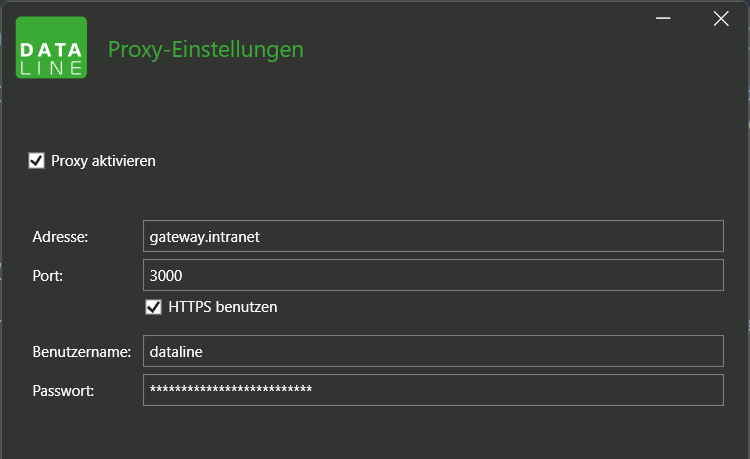Select the Benutzername text field
Viewport: 750px width, 459px height.
[433, 351]
